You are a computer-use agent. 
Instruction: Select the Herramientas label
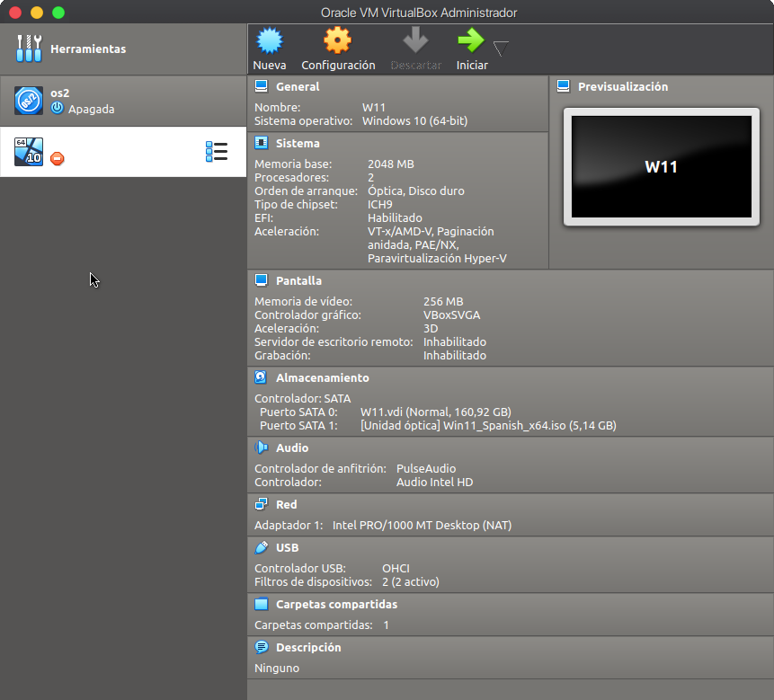click(x=88, y=49)
